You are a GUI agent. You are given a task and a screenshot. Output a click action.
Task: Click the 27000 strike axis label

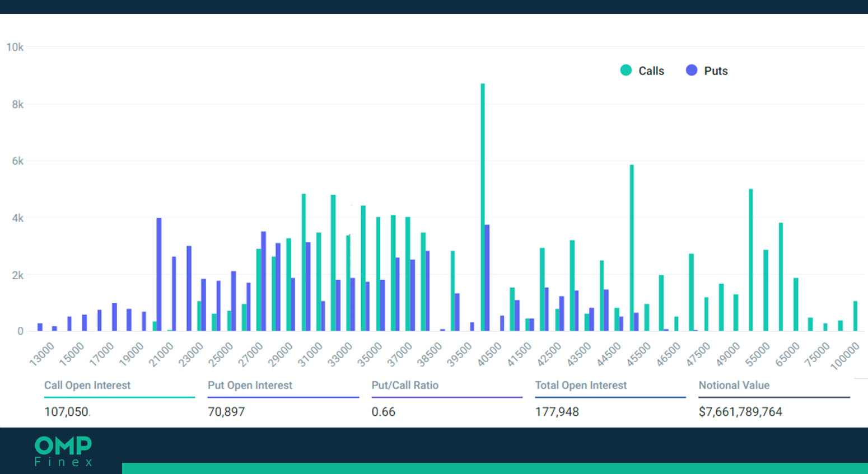(x=251, y=354)
